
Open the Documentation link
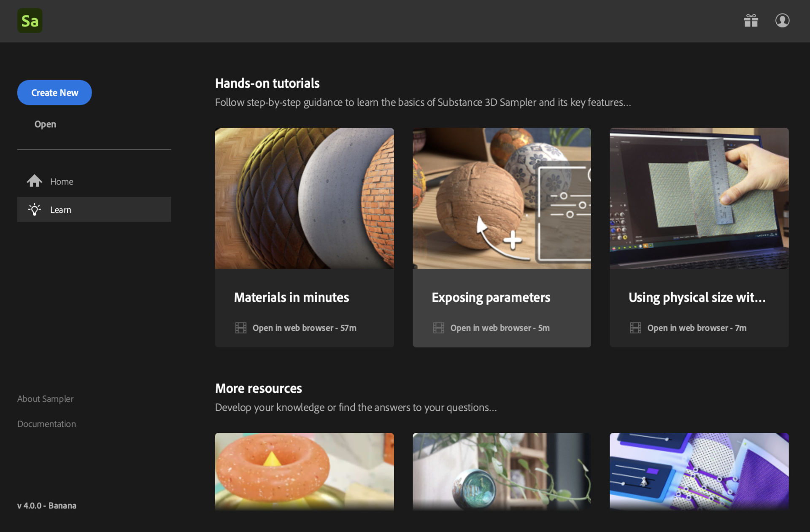click(x=46, y=424)
